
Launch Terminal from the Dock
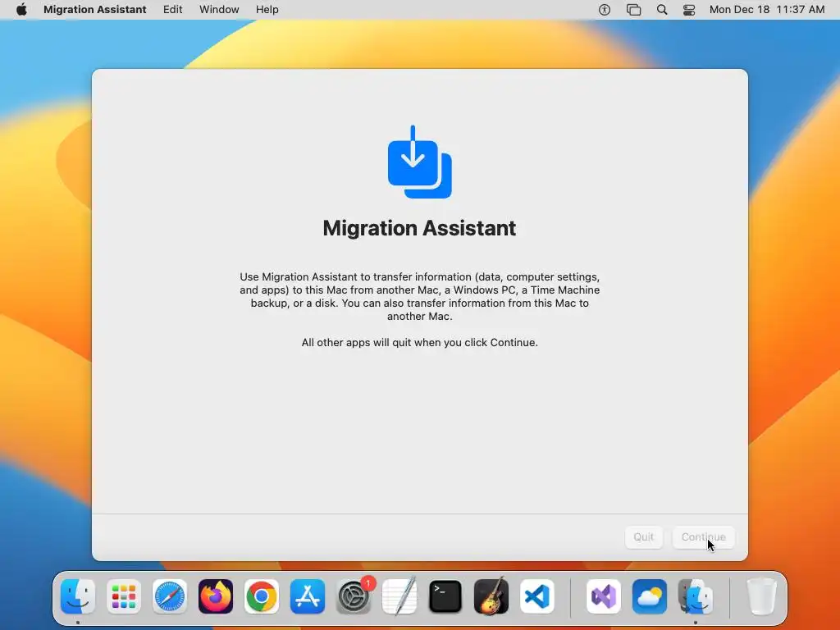[x=445, y=596]
